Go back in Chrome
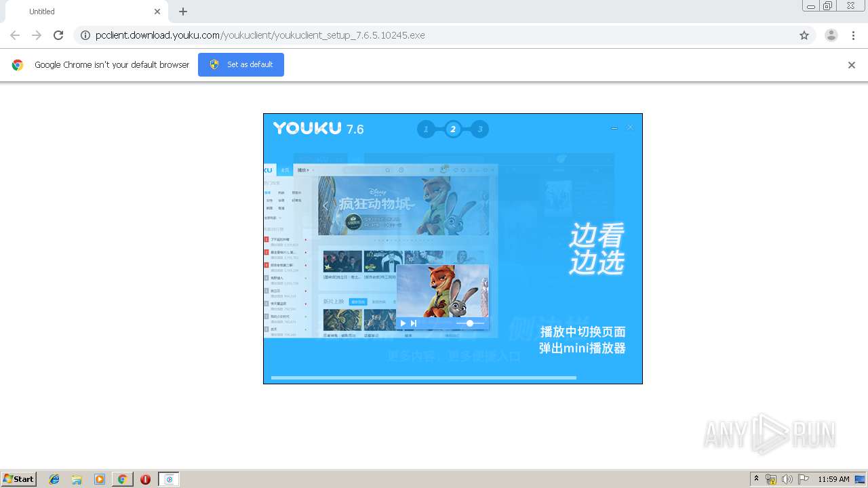 [15, 35]
